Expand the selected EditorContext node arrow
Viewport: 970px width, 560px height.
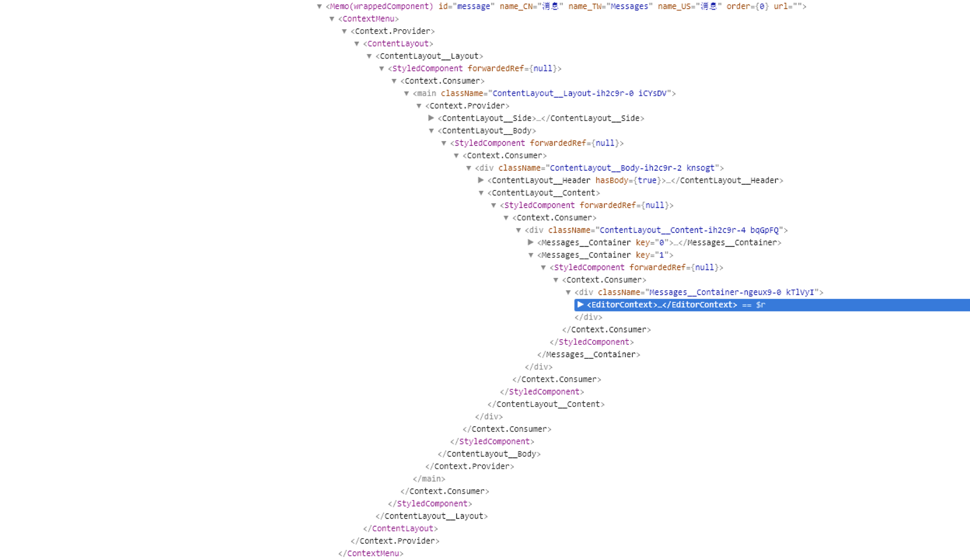coord(580,305)
